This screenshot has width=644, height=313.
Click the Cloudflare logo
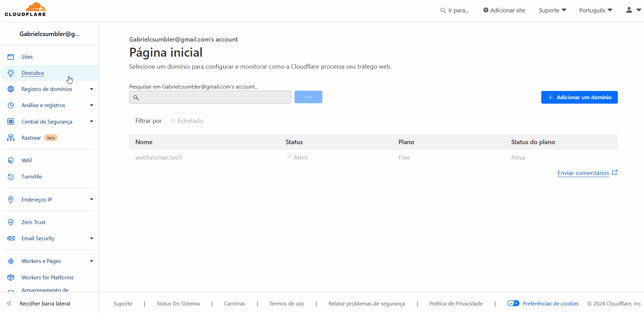[25, 9]
